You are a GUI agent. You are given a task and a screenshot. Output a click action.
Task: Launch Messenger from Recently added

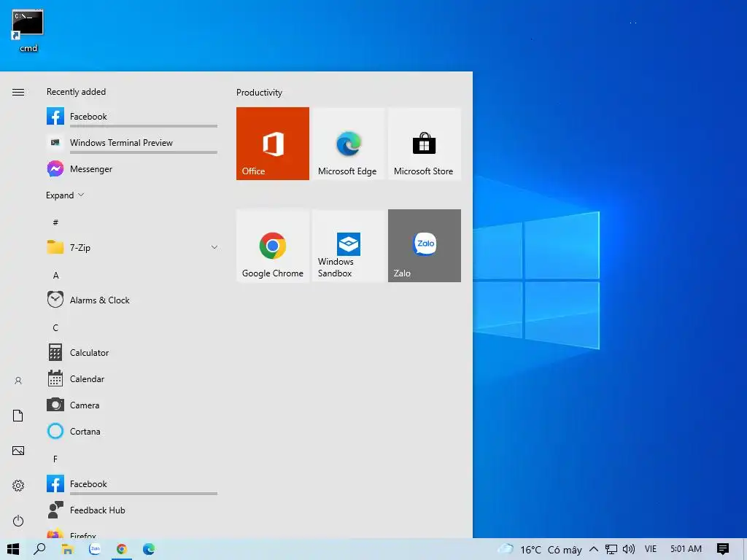132,168
